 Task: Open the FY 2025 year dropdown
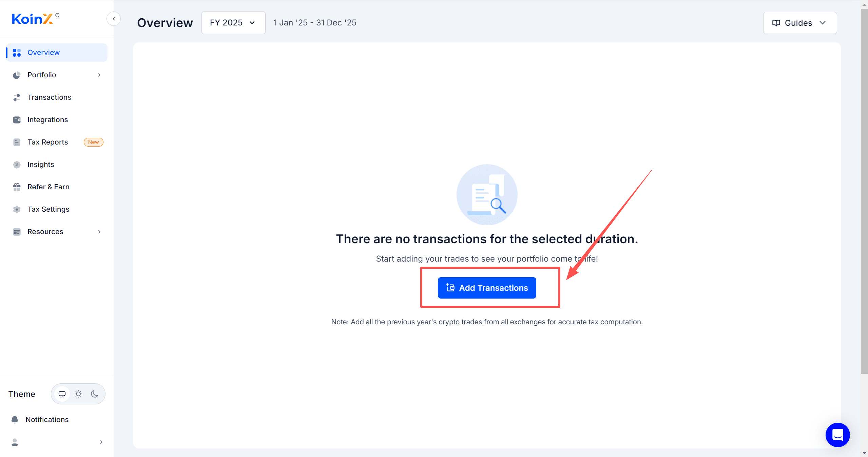[x=233, y=23]
